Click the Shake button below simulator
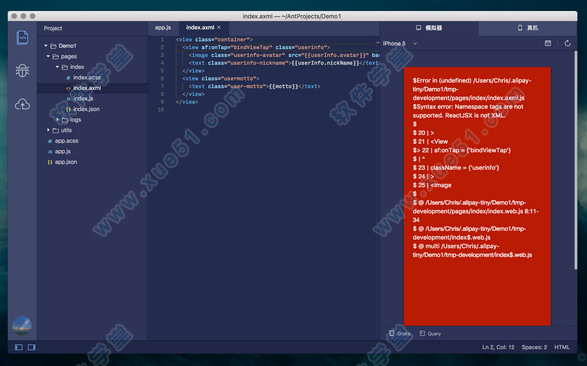The image size is (587, 366). [400, 333]
